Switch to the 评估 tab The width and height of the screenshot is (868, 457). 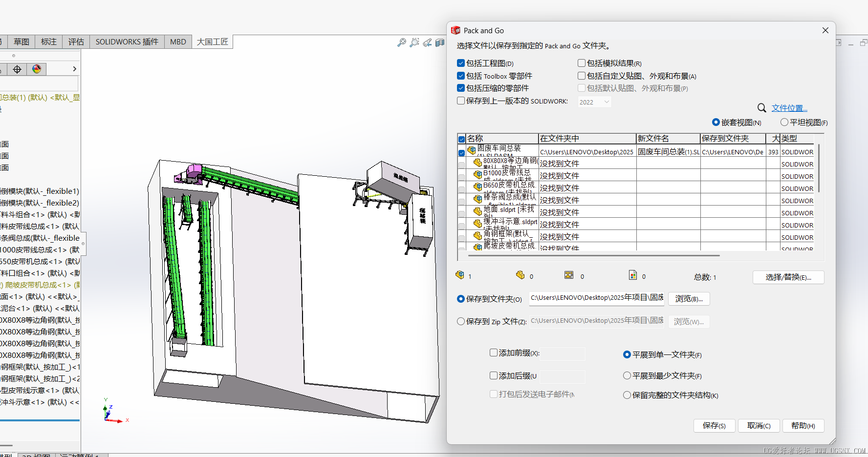(x=76, y=42)
